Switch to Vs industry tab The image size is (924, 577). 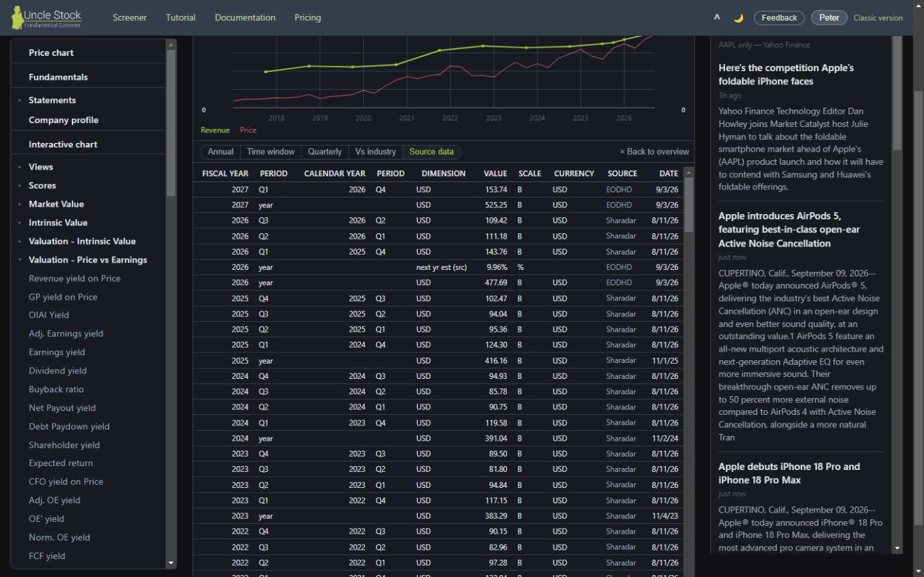pyautogui.click(x=375, y=152)
